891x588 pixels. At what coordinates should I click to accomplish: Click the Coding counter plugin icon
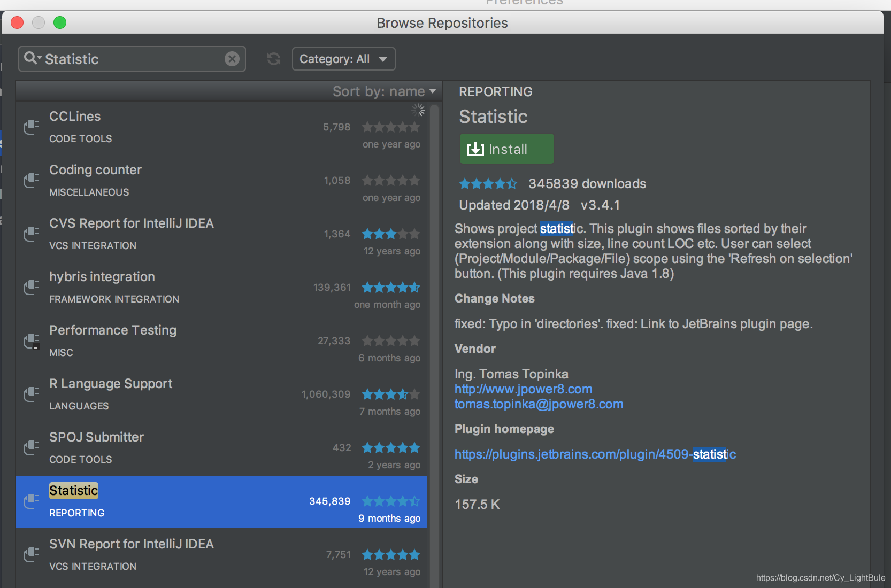[x=31, y=180]
